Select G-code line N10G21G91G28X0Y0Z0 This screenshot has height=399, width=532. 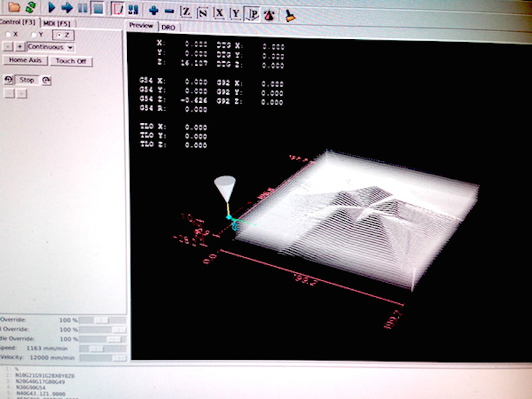tap(45, 376)
